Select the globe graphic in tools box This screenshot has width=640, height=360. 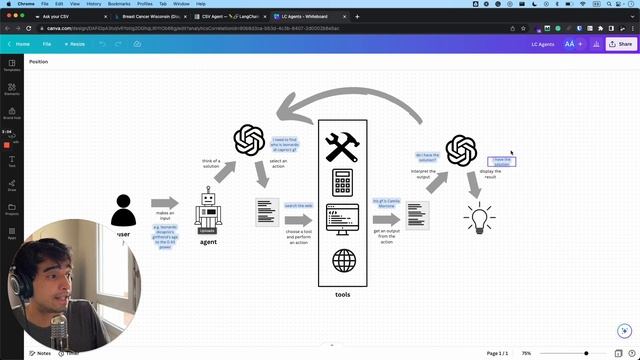[x=344, y=260]
